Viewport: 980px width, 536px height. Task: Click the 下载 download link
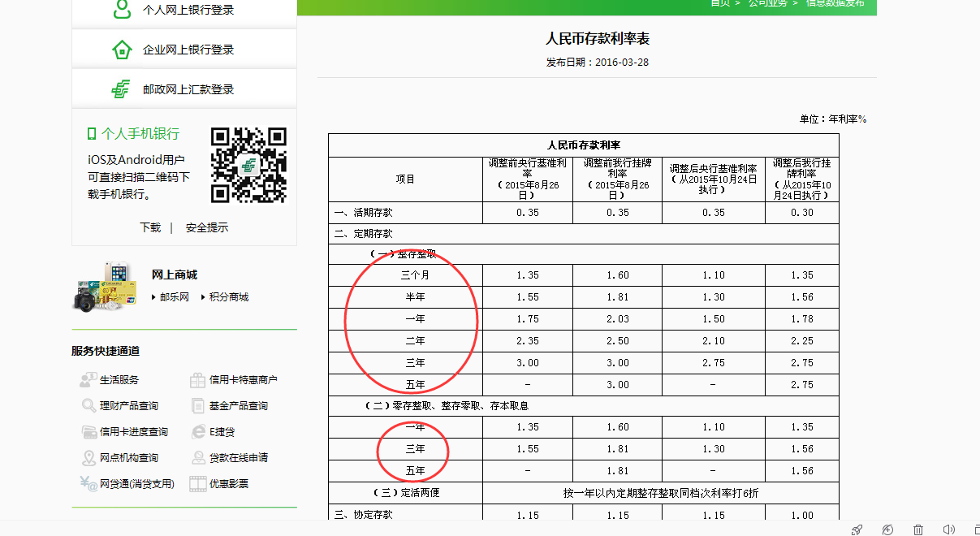click(x=150, y=227)
